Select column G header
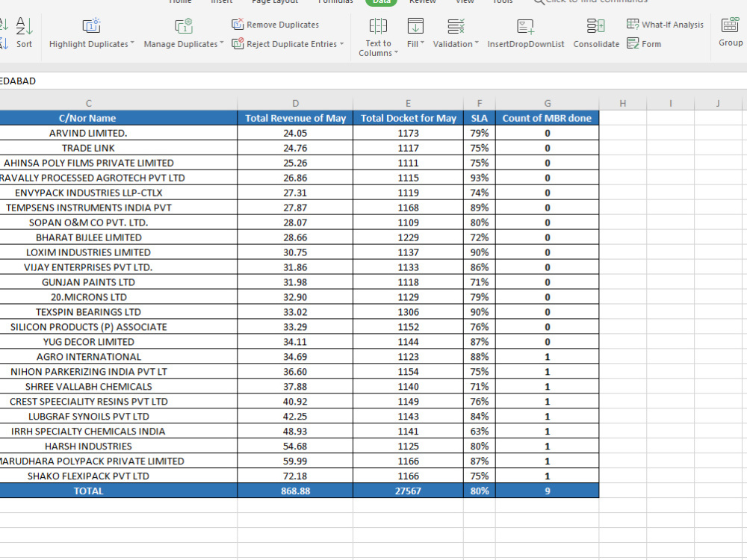This screenshot has width=747, height=560. [x=548, y=103]
